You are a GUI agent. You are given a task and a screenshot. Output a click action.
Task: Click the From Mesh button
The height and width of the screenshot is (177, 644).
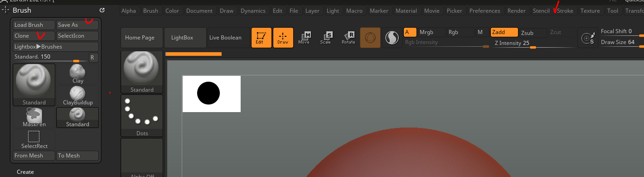(34, 156)
